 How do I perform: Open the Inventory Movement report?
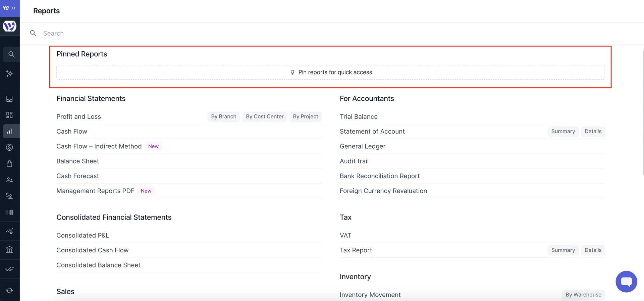coord(370,295)
